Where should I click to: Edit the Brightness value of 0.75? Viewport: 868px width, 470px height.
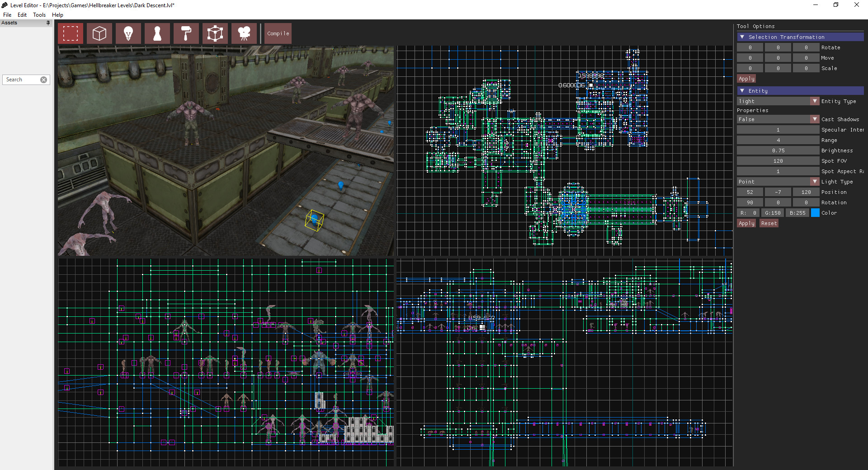click(x=777, y=150)
